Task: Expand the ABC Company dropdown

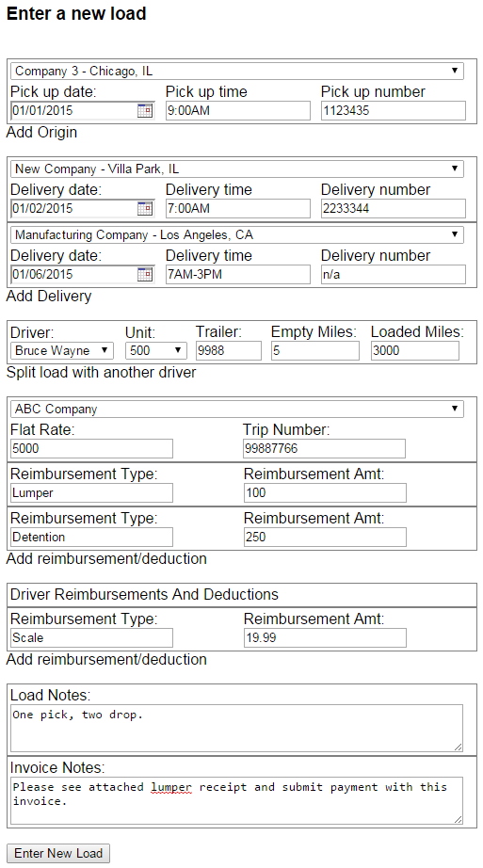Action: 237,410
